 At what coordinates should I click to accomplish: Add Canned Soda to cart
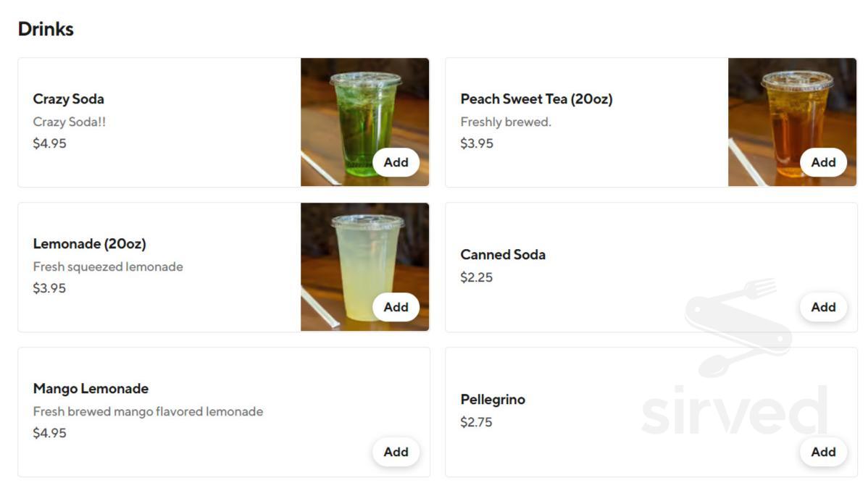point(823,307)
